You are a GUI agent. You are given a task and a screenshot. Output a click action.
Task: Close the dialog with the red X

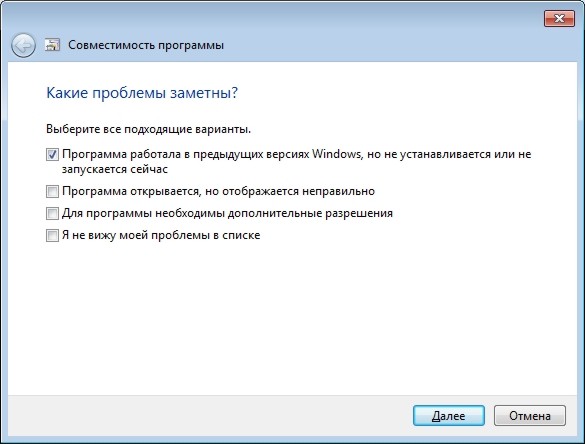tap(559, 19)
